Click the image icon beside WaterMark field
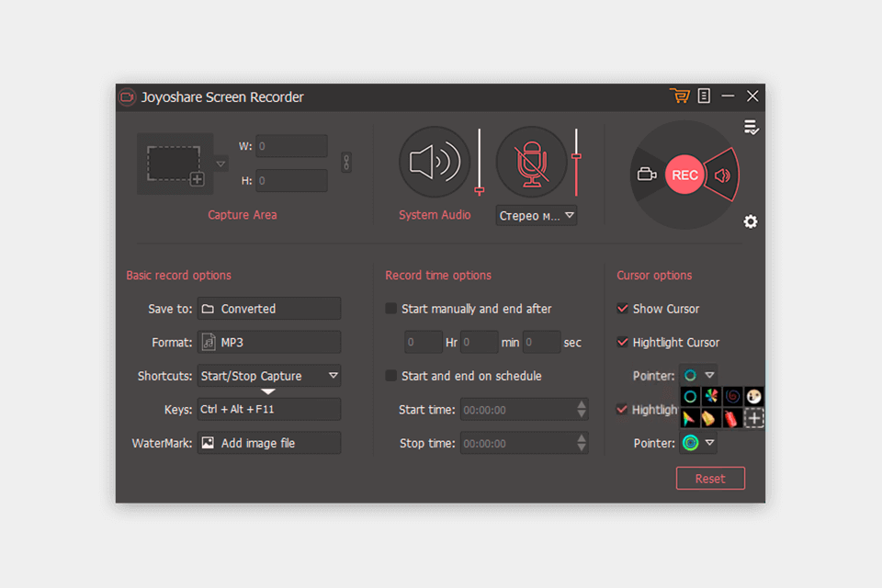The image size is (882, 588). click(x=208, y=443)
